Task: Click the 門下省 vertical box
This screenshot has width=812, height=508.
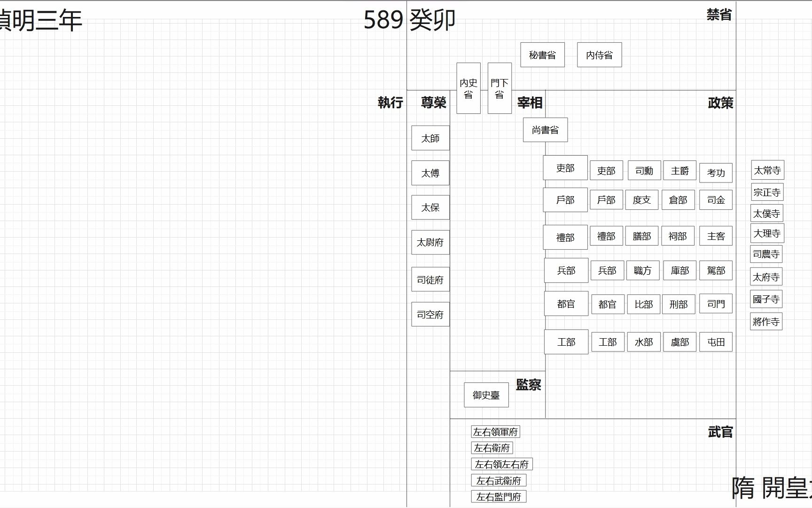Action: (x=500, y=88)
